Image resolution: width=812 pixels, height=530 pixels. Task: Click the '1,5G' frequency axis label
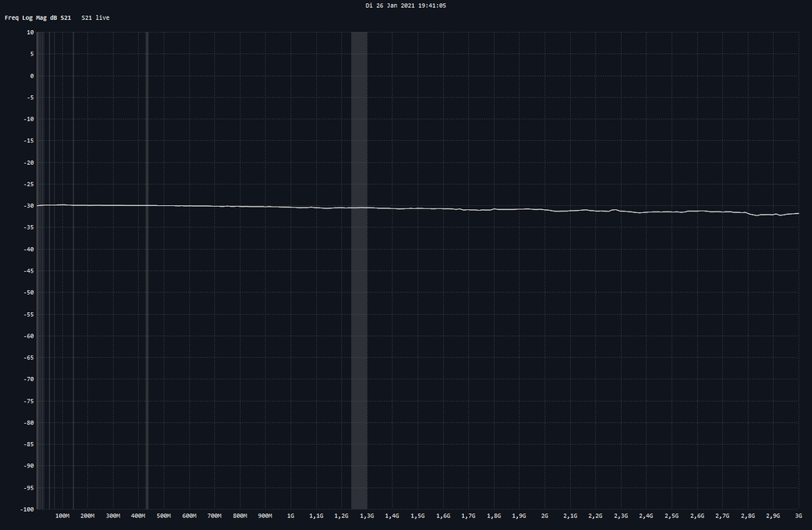(418, 516)
